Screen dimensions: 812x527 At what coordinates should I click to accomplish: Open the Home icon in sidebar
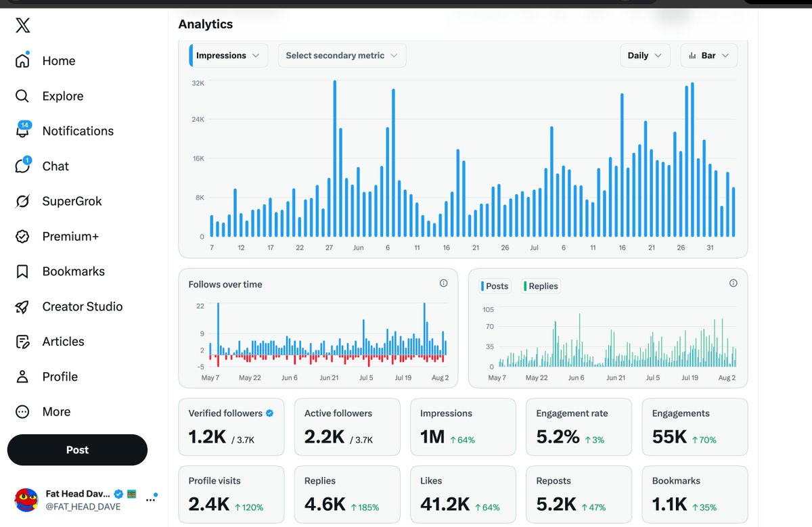pos(22,61)
